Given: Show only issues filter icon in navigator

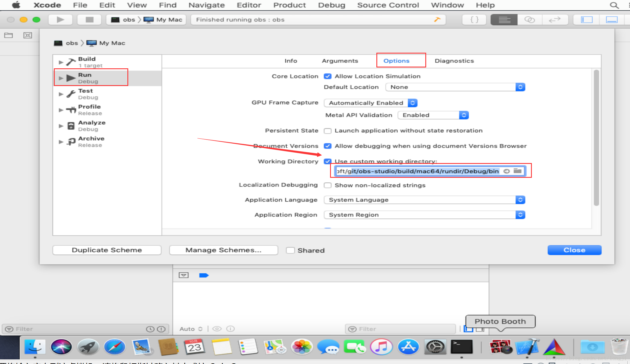Looking at the screenshot, I should point(161,329).
